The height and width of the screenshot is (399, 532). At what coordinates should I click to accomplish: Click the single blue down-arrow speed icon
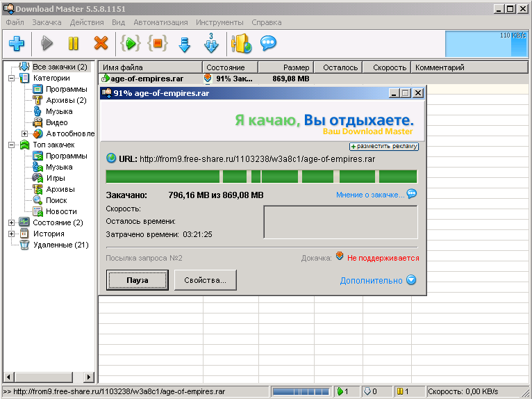coord(184,44)
